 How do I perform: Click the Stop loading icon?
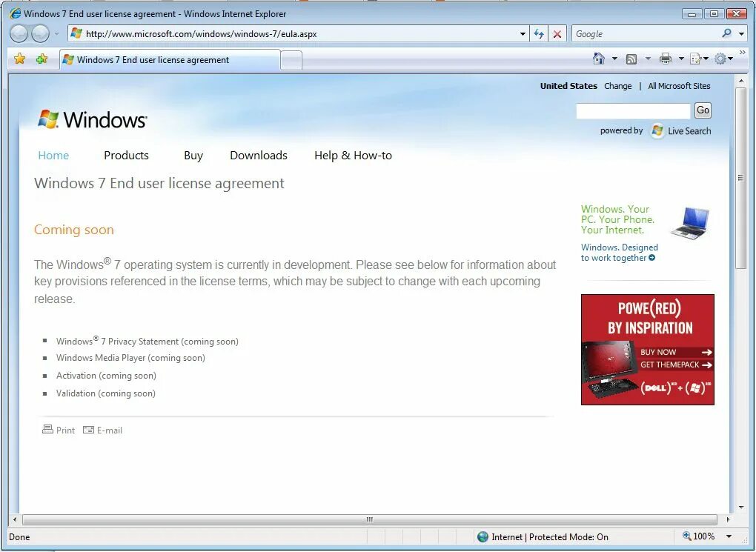pyautogui.click(x=556, y=33)
